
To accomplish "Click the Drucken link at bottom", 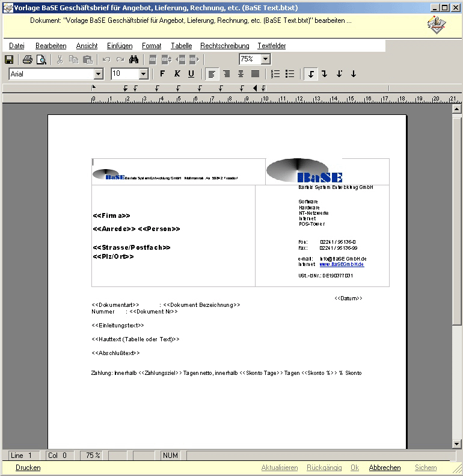I will (x=28, y=468).
